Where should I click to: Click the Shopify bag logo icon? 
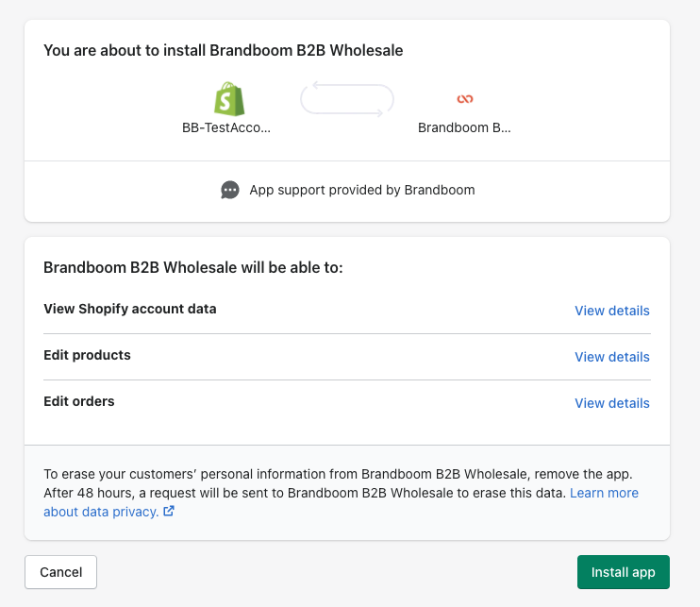pos(227,99)
